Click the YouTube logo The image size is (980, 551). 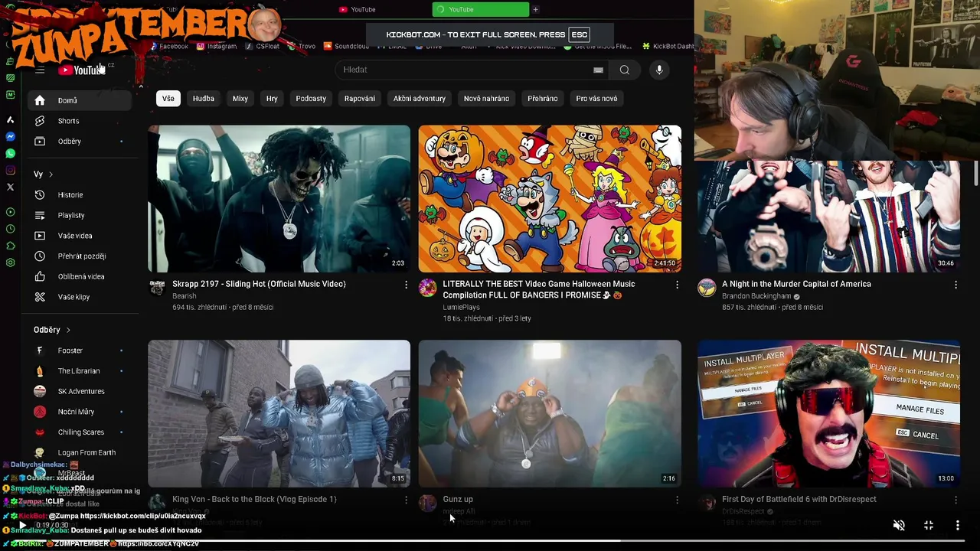pos(82,70)
